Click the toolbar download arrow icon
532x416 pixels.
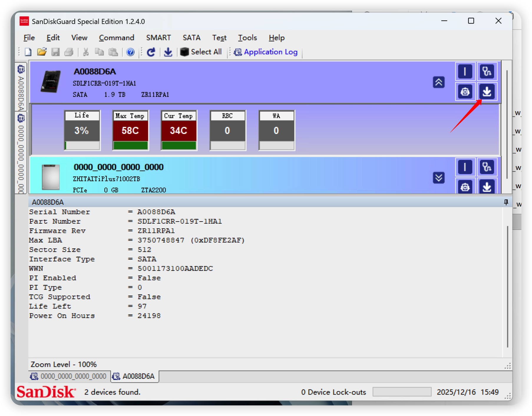click(168, 52)
